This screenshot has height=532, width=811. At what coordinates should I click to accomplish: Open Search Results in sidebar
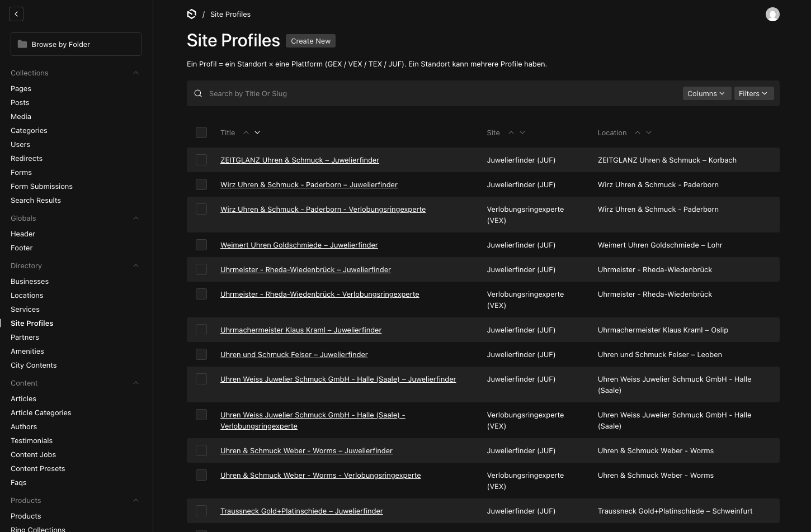tap(36, 200)
